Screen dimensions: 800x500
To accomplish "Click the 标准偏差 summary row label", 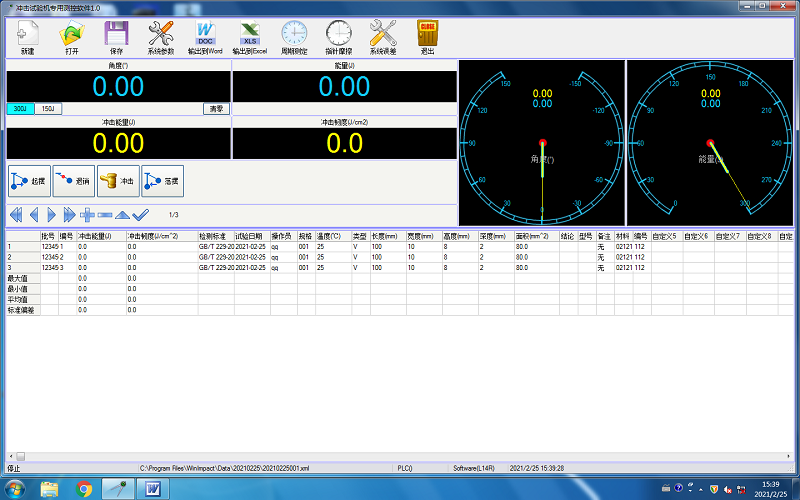I will coord(23,310).
